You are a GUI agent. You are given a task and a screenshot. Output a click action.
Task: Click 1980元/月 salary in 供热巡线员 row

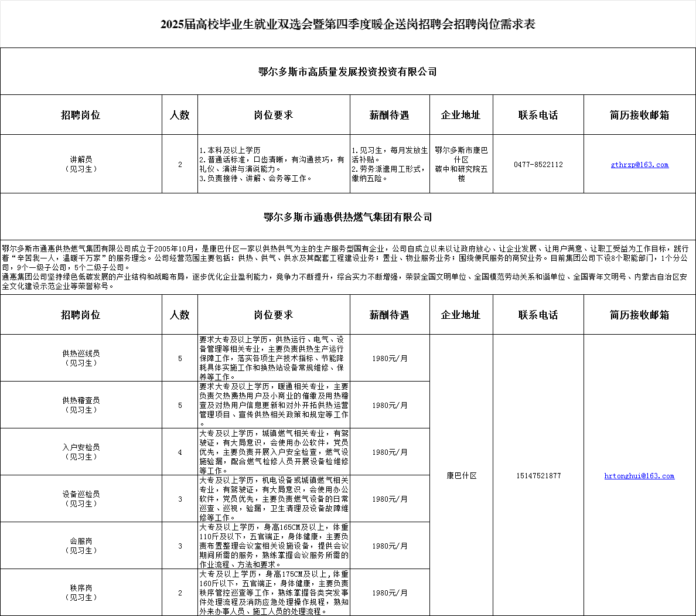pos(390,359)
